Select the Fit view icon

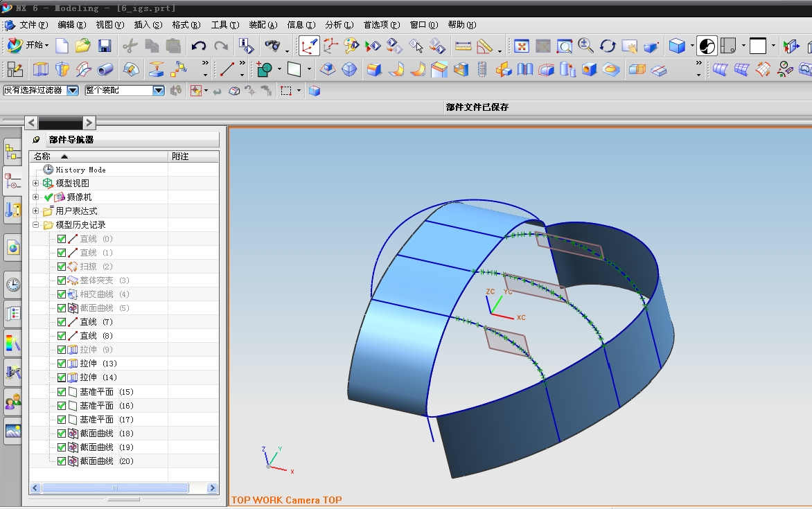[522, 46]
